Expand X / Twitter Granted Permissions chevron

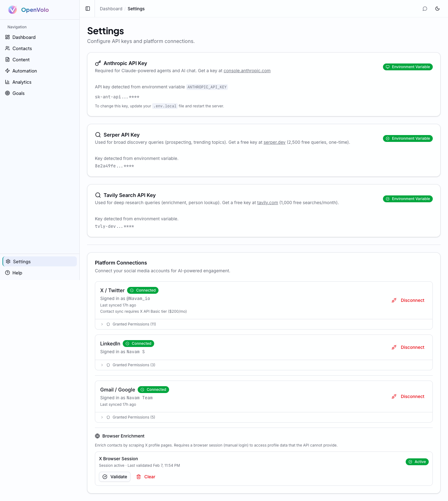[102, 324]
